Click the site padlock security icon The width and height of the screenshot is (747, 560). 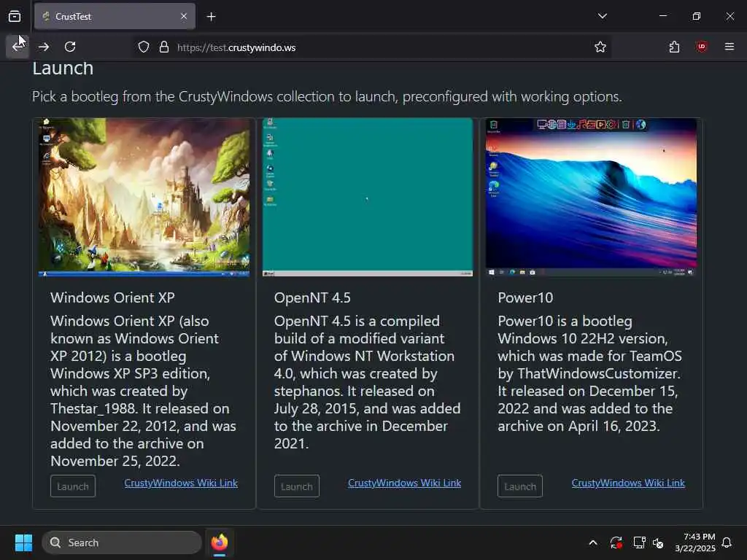[164, 47]
